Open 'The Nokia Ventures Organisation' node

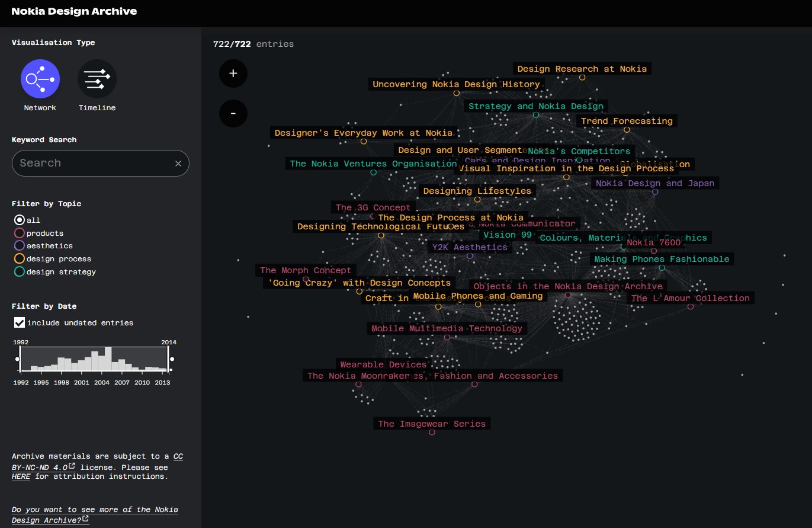[373, 164]
